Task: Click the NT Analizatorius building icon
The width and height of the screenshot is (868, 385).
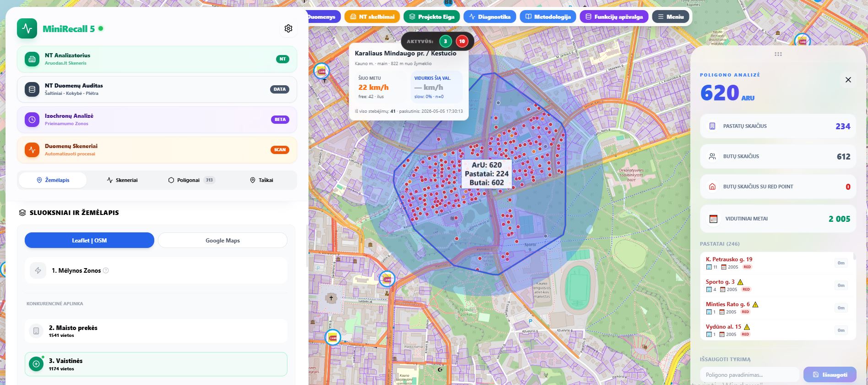Action: (x=32, y=59)
